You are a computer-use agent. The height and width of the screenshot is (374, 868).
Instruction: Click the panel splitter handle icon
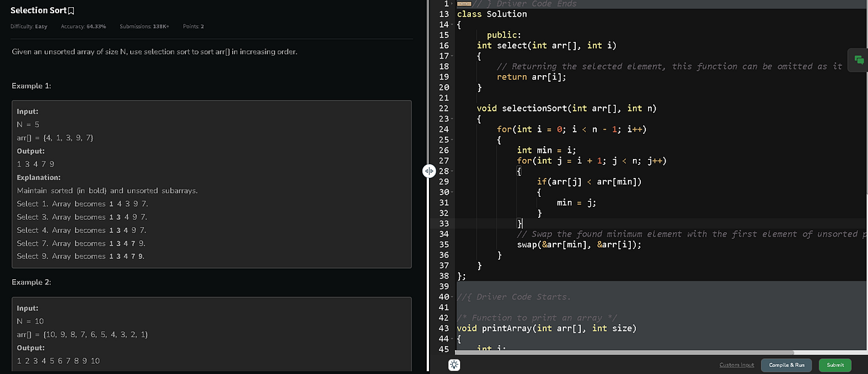point(429,171)
